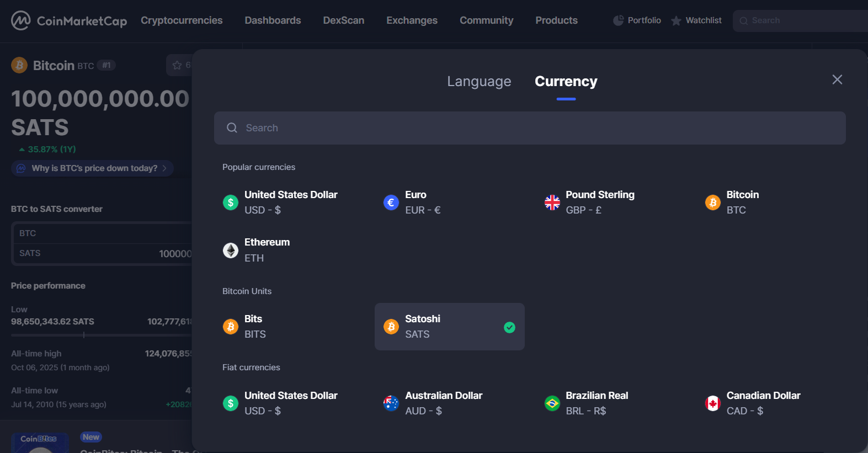Click the BTC converter input field
This screenshot has height=453, width=868.
(x=103, y=233)
